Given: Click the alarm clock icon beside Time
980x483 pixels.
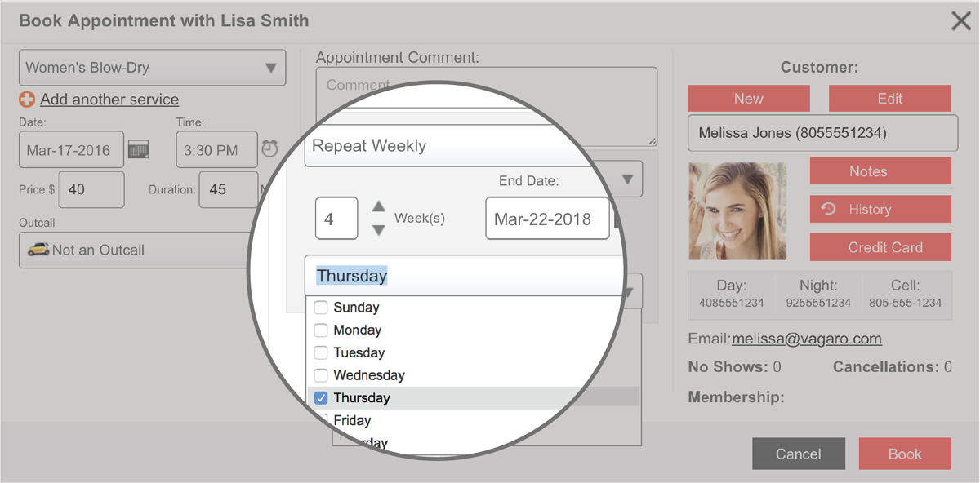Looking at the screenshot, I should [269, 148].
